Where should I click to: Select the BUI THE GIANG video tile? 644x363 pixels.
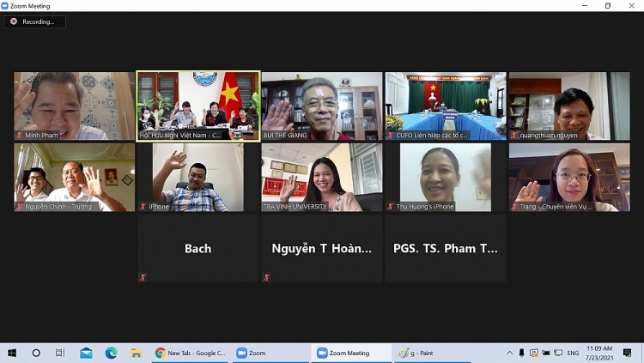tap(322, 106)
